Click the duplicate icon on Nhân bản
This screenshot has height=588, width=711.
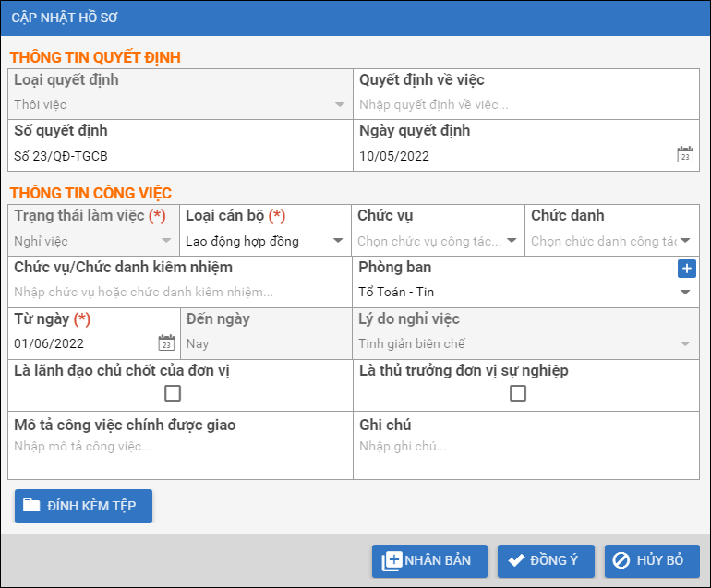[392, 560]
